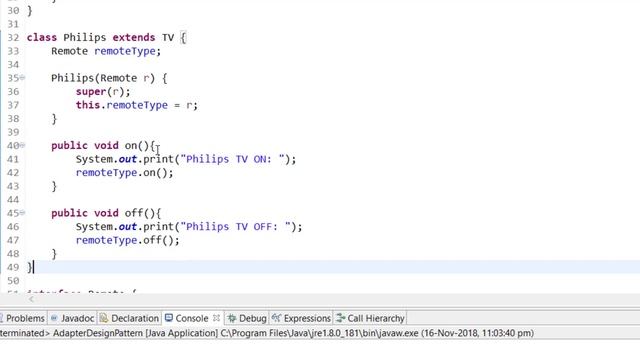
Task: Click line number 49 in the gutter
Action: coord(13,267)
